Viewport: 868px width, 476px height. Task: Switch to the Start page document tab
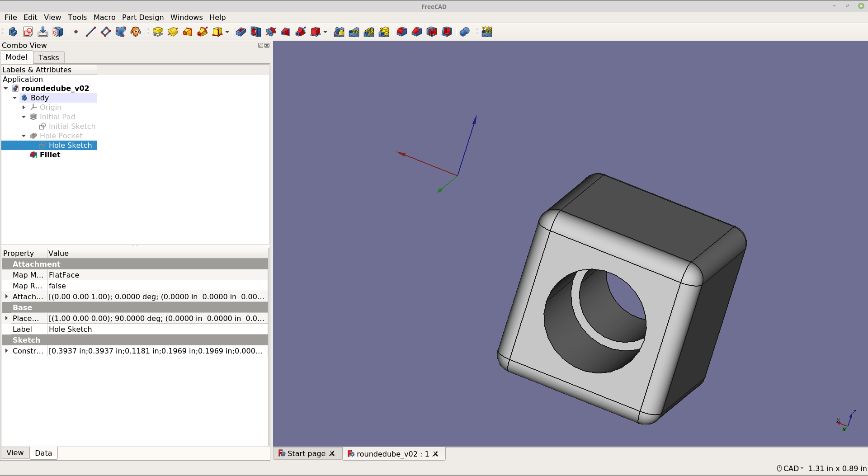pos(307,453)
